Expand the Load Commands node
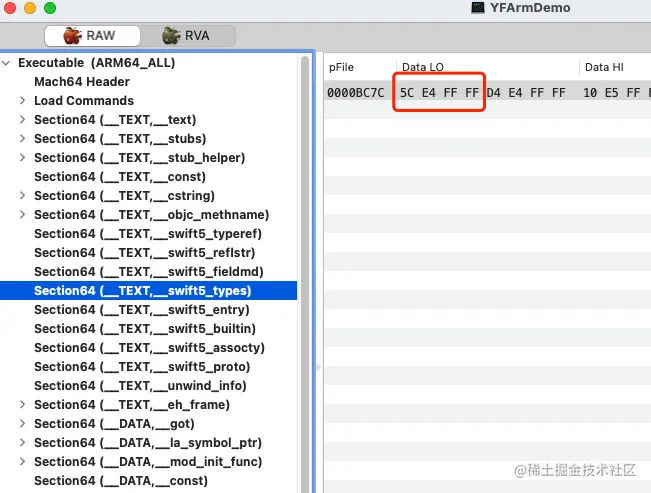 [22, 101]
